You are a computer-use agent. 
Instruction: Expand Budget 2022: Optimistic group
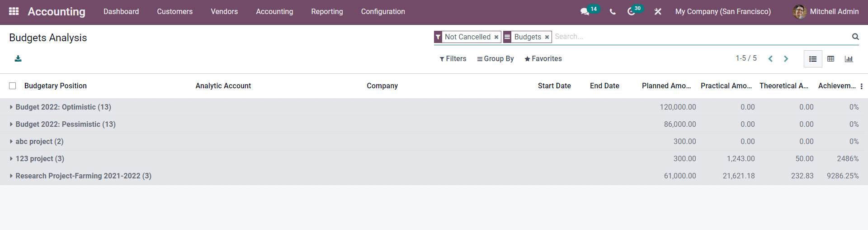click(63, 107)
